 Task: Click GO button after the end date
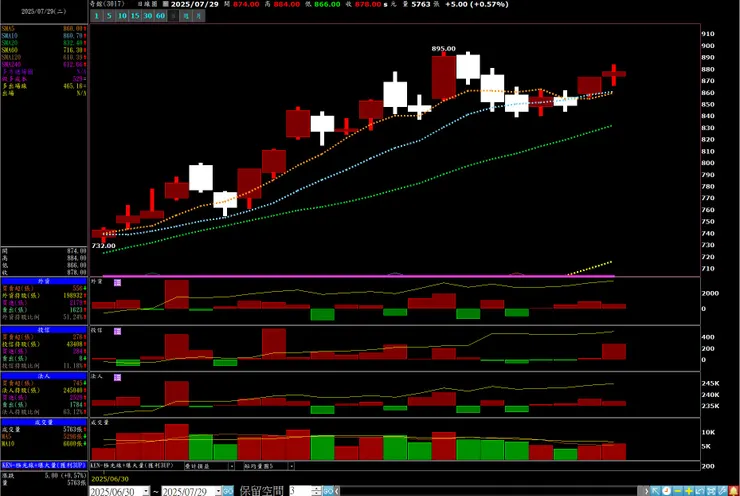(x=228, y=491)
